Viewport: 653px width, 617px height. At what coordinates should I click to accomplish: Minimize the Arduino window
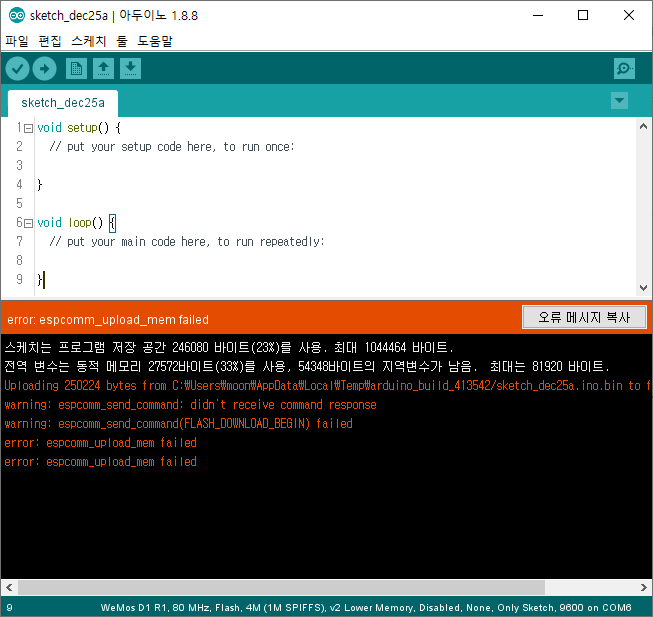coord(538,15)
